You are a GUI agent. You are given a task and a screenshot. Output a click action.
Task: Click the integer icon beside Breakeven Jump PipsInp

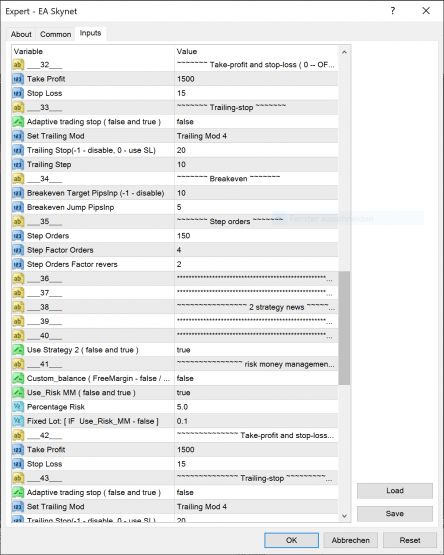click(18, 207)
